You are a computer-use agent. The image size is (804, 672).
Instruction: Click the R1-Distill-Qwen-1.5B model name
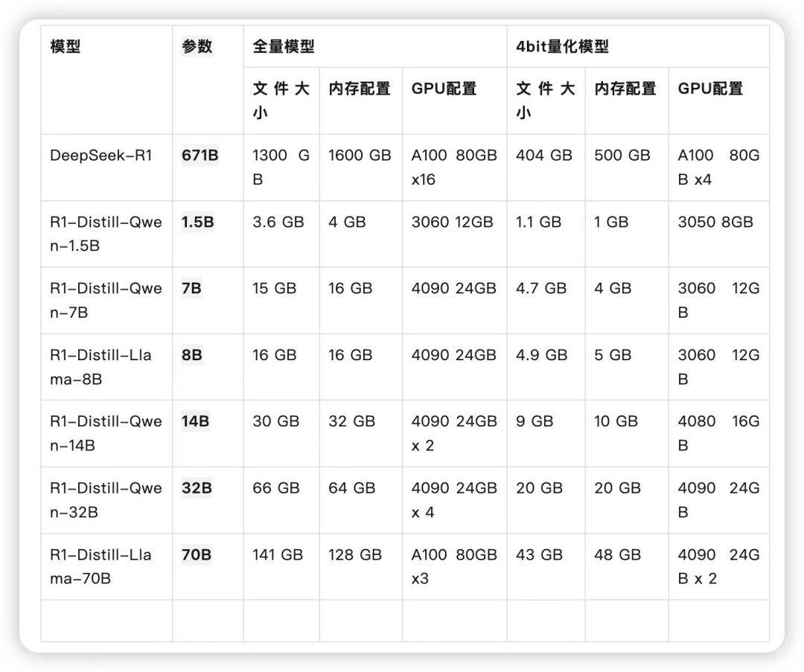[x=106, y=234]
